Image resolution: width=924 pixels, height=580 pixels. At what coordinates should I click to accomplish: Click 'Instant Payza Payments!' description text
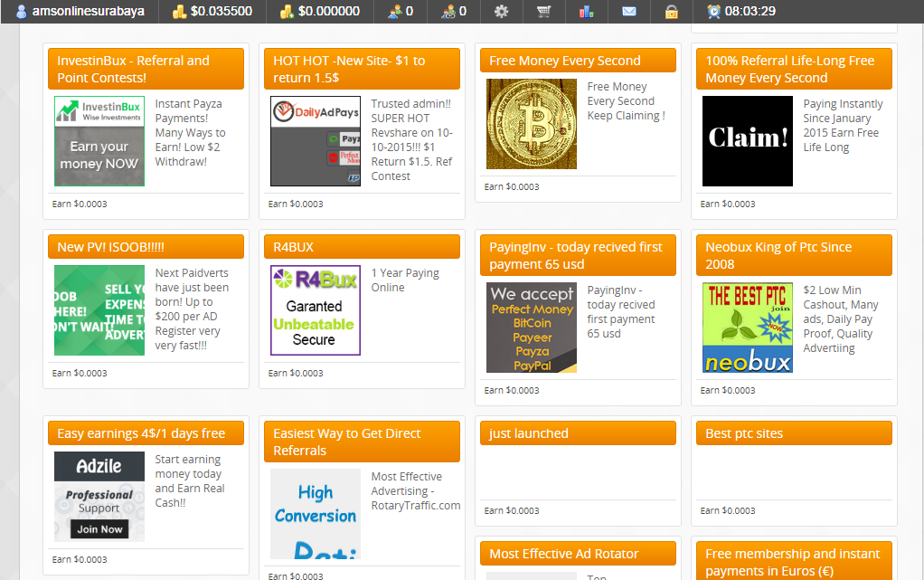[x=190, y=133]
